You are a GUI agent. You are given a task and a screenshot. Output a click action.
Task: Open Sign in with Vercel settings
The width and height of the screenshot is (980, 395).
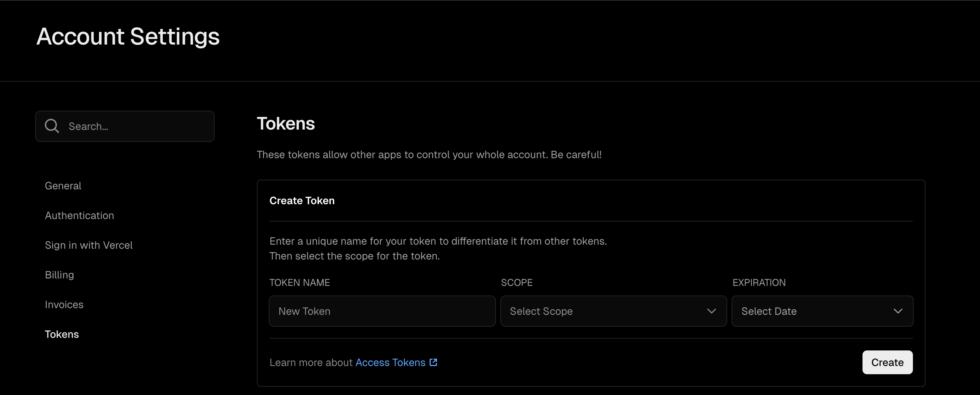point(89,245)
